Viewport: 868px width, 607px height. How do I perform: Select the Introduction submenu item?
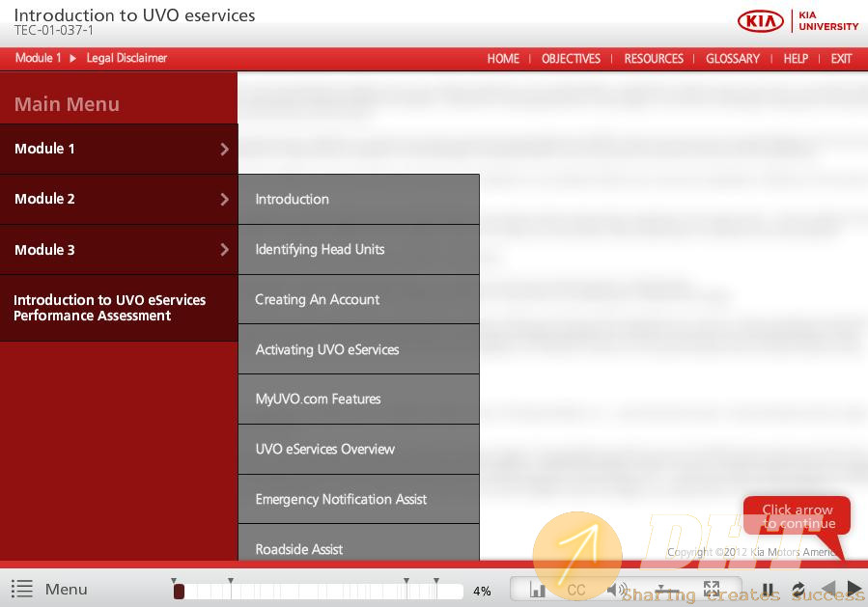pyautogui.click(x=359, y=199)
